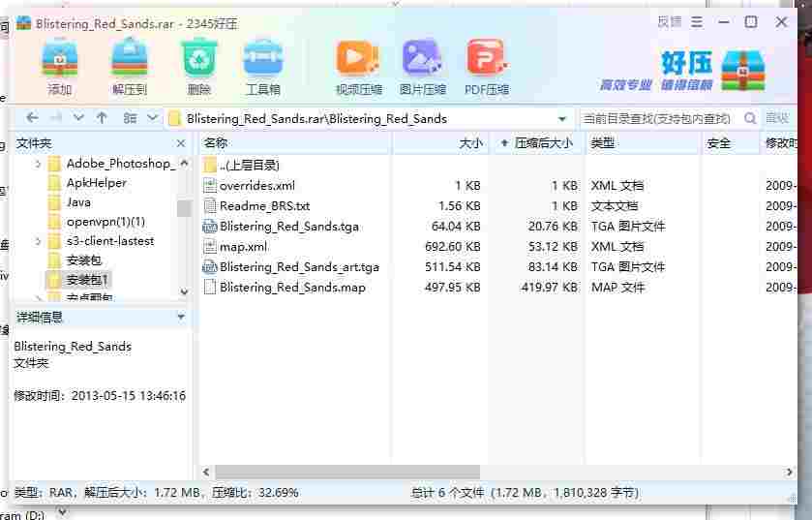Open the view mode dropdown arrow
This screenshot has height=520, width=812.
[152, 118]
